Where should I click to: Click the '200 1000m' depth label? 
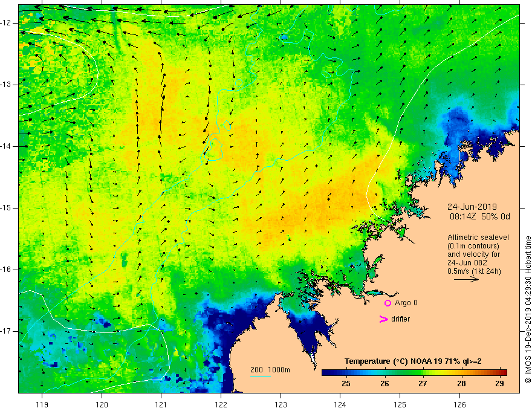[270, 370]
